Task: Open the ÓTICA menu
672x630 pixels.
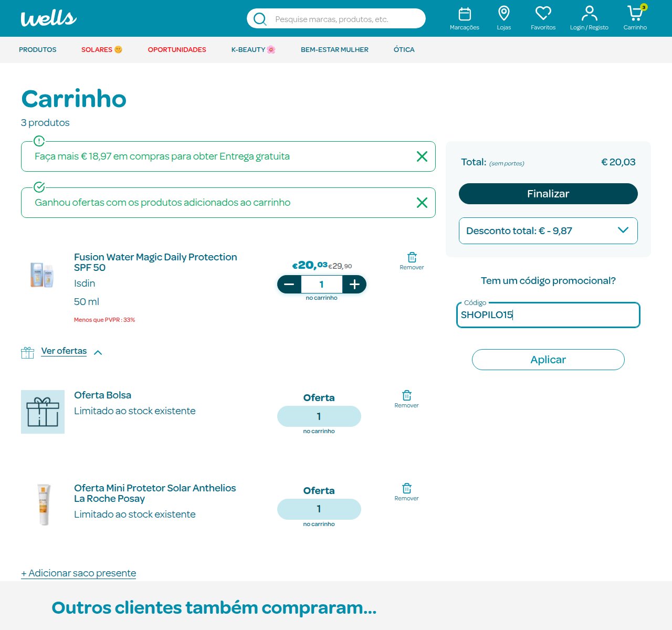Action: point(404,50)
